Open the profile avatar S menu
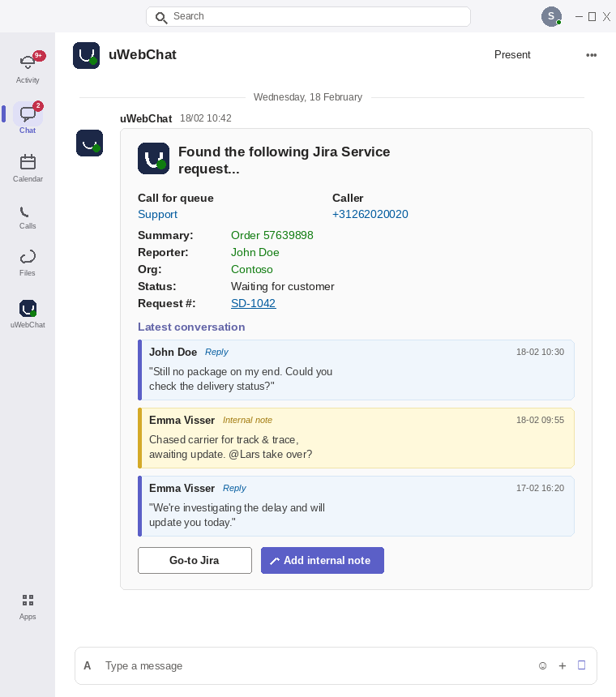The image size is (616, 697). click(x=551, y=16)
